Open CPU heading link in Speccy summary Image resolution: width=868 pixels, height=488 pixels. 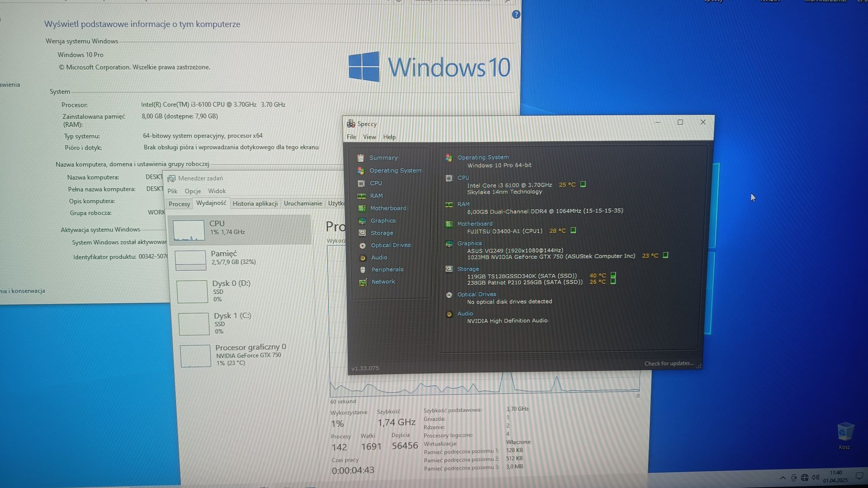pyautogui.click(x=463, y=178)
